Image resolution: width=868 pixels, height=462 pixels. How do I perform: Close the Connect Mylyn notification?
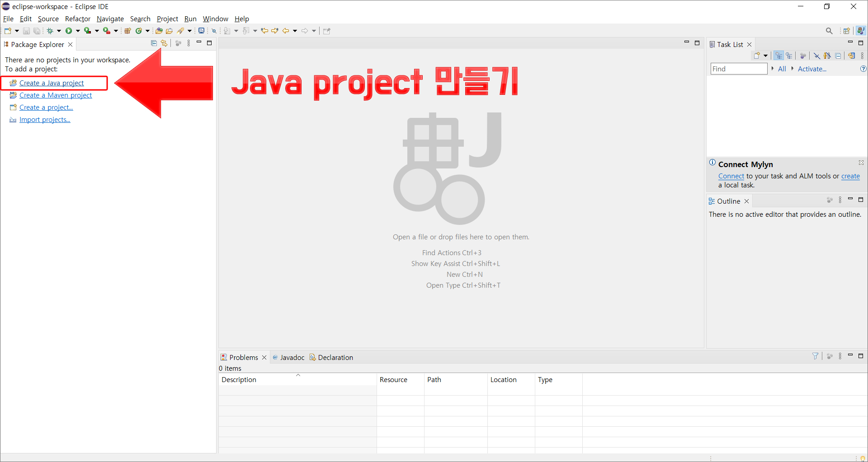[861, 163]
